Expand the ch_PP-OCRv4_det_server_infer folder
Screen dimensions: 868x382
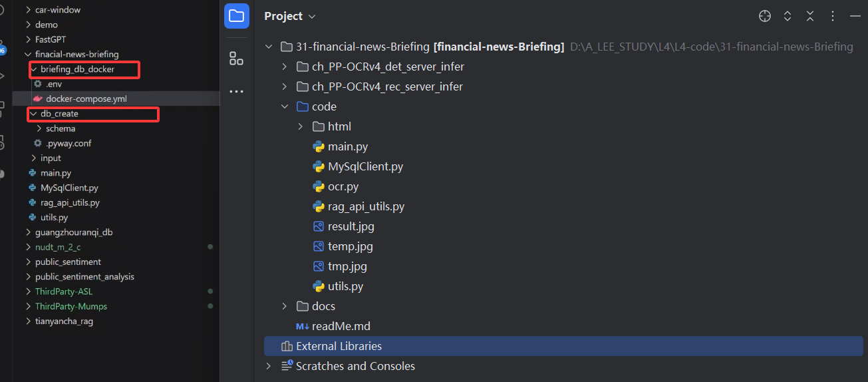click(285, 67)
